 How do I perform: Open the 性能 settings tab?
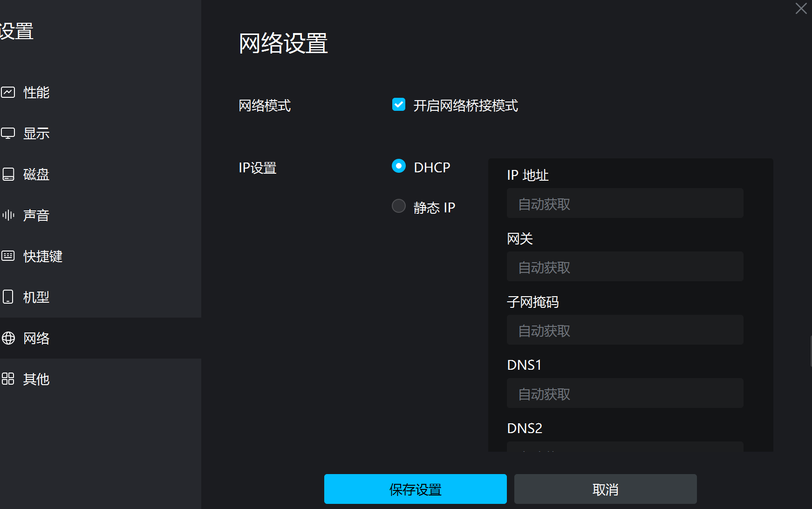[x=101, y=92]
